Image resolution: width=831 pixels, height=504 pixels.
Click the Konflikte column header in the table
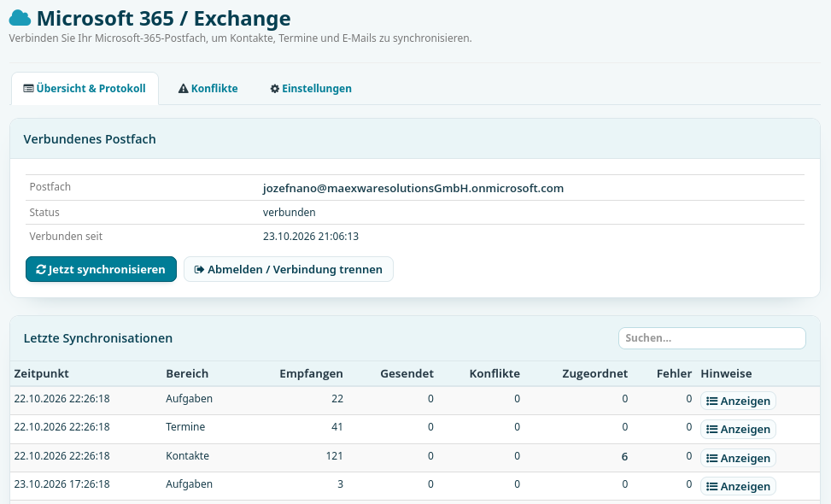click(x=495, y=373)
